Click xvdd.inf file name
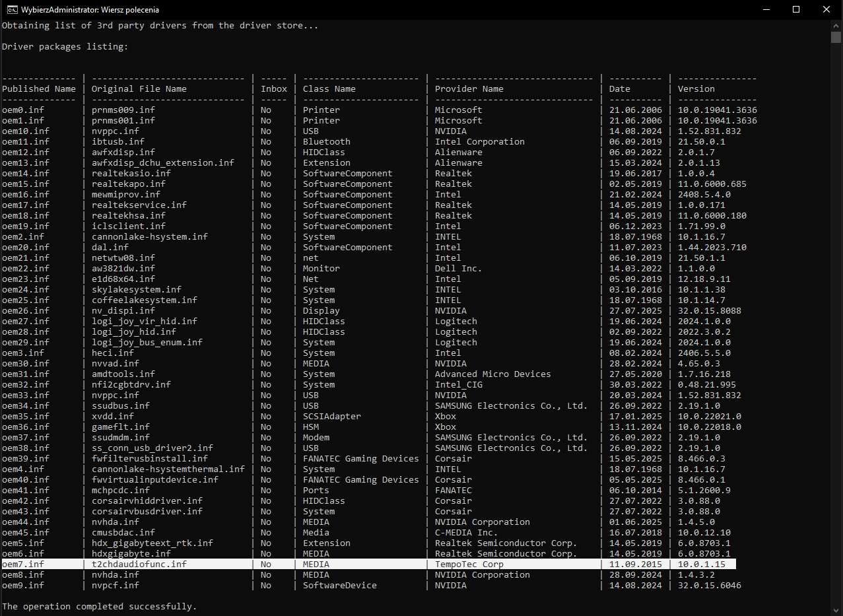Viewport: 843px width, 616px height. click(113, 417)
